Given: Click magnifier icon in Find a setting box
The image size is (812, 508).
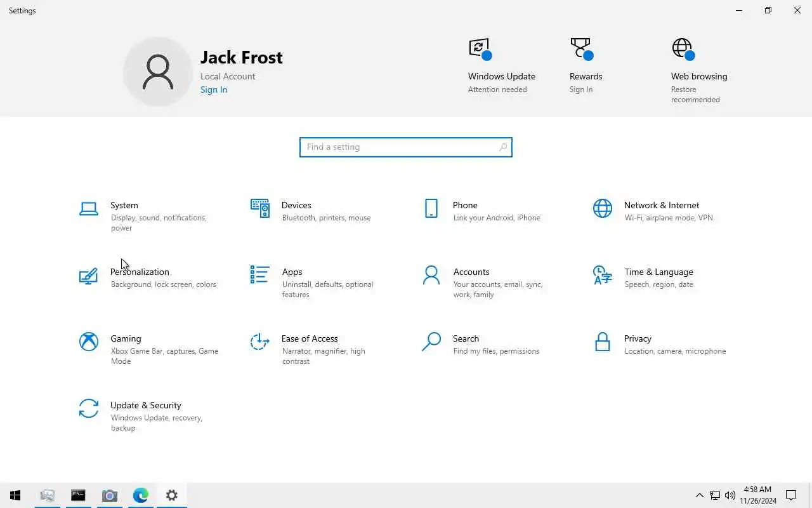Looking at the screenshot, I should 503,147.
